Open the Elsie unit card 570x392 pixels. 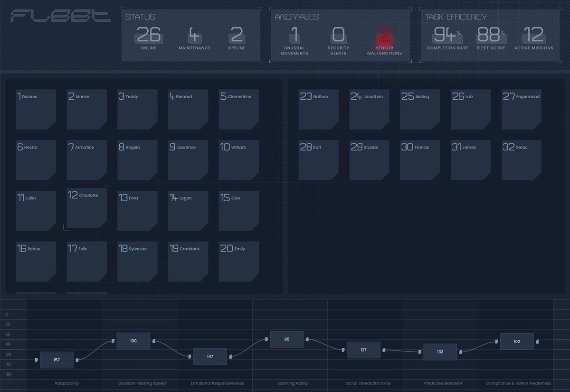coord(239,211)
